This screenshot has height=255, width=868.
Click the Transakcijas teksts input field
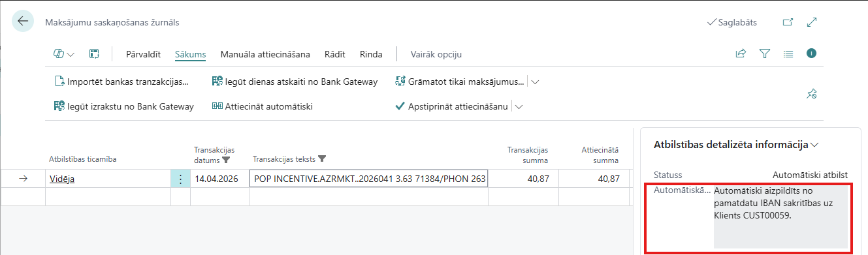[369, 179]
